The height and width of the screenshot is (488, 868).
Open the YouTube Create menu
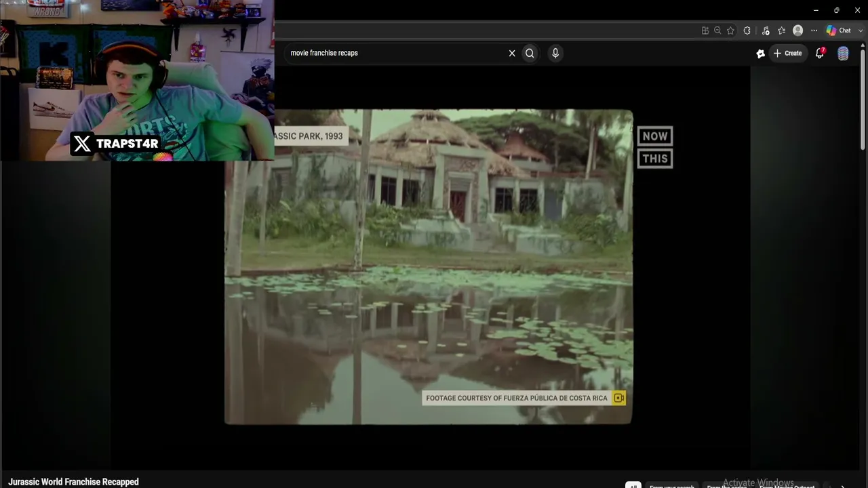[787, 53]
